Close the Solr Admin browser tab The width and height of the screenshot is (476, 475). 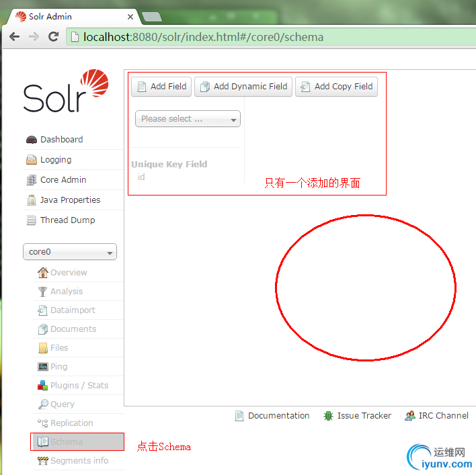pyautogui.click(x=130, y=17)
